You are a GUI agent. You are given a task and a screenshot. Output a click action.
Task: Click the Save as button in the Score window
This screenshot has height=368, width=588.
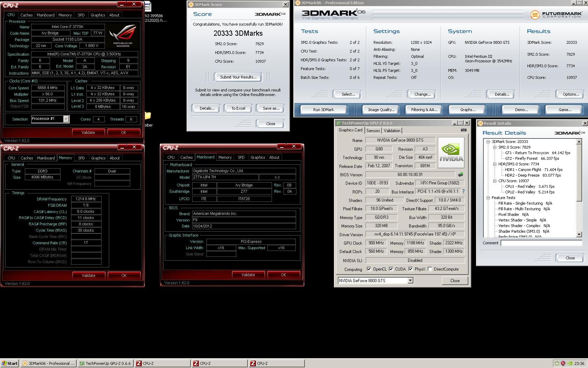click(x=271, y=108)
